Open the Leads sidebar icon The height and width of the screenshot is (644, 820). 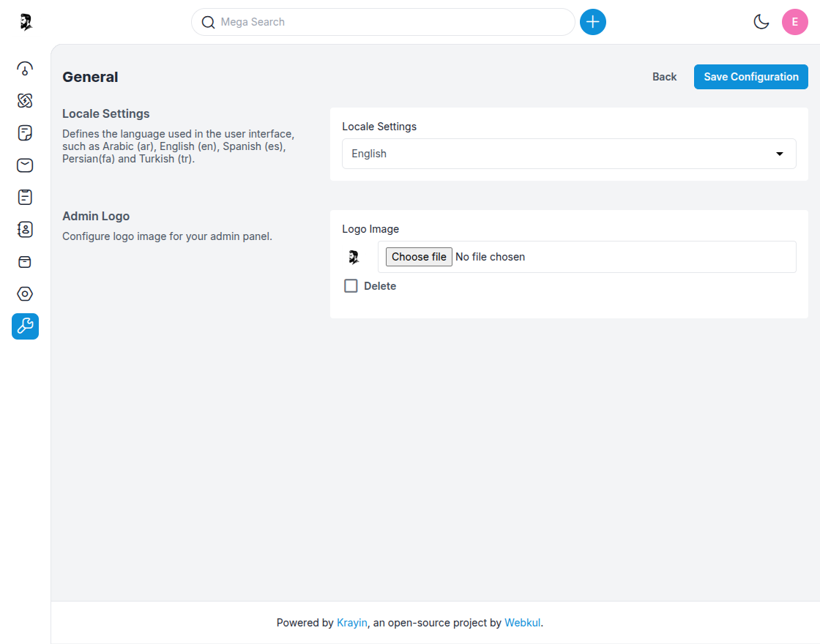pos(25,100)
